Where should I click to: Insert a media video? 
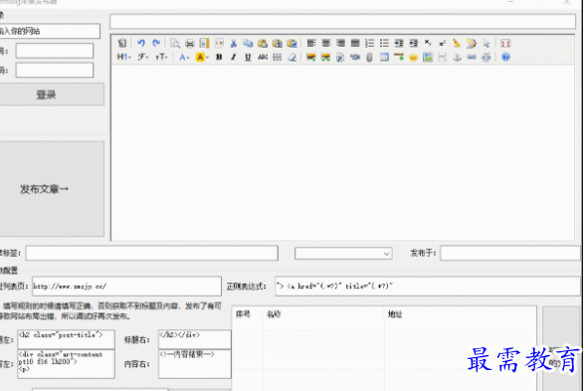pyautogui.click(x=355, y=57)
